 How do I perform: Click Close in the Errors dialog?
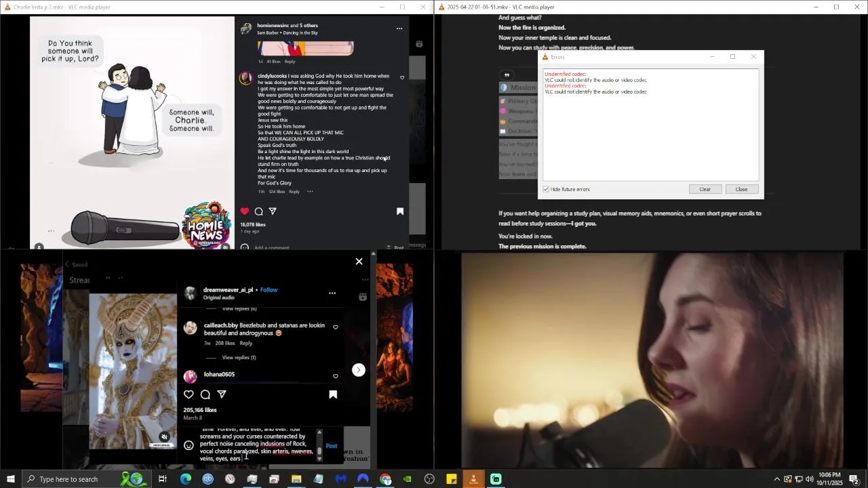point(742,189)
